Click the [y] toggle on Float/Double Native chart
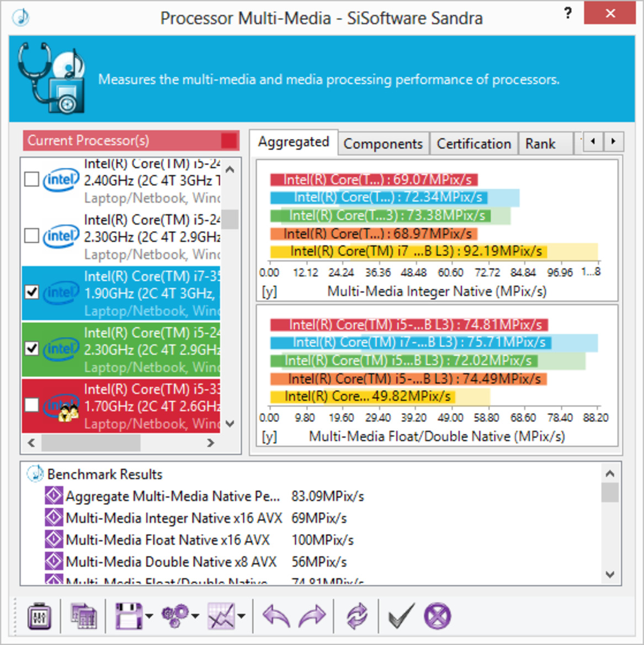644x645 pixels. [x=269, y=436]
